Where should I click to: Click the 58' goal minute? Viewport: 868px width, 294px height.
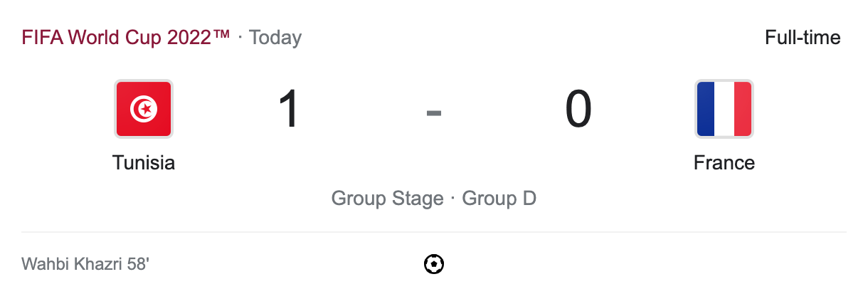[138, 265]
